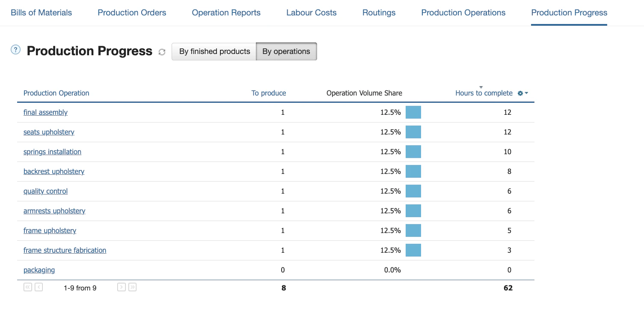Image resolution: width=644 pixels, height=320 pixels.
Task: Sort by Production Operation column header
Action: (x=56, y=93)
